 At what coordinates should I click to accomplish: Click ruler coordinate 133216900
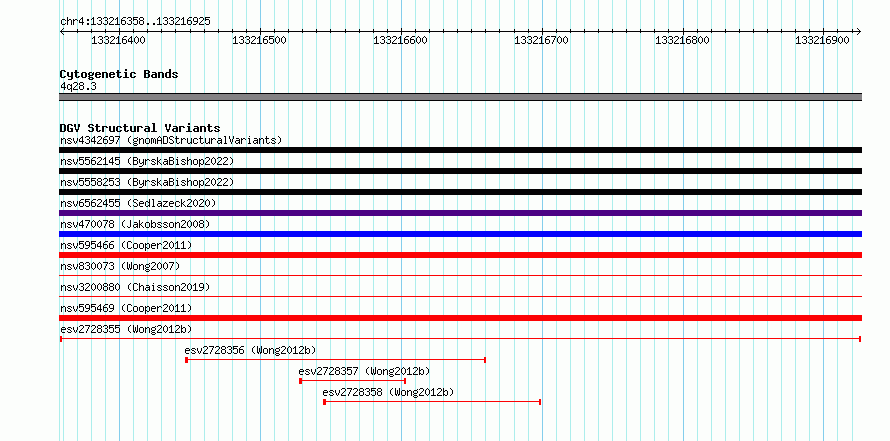822,40
